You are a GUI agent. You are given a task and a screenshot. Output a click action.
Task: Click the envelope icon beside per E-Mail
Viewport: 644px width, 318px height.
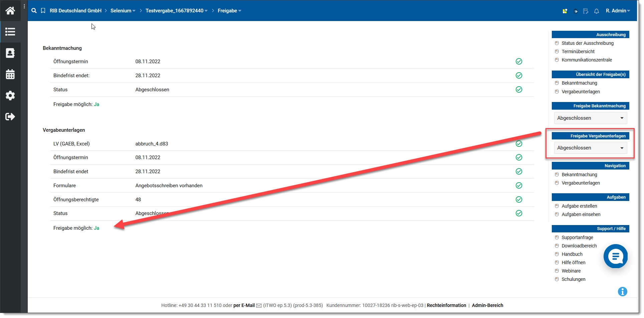259,306
